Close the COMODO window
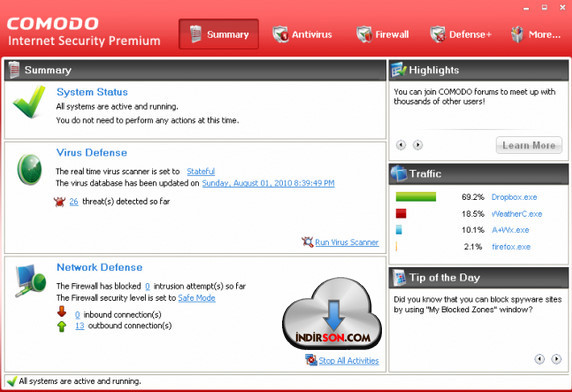The width and height of the screenshot is (572, 392). pos(563,7)
